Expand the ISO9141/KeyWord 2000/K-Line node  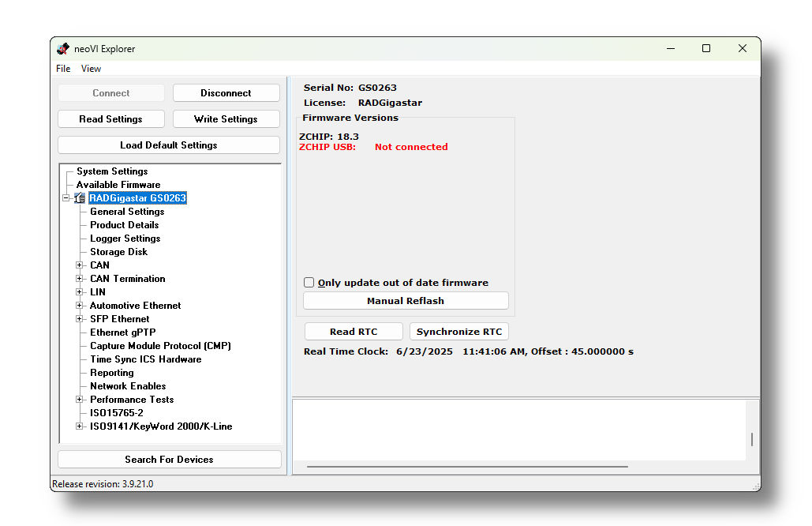point(79,426)
